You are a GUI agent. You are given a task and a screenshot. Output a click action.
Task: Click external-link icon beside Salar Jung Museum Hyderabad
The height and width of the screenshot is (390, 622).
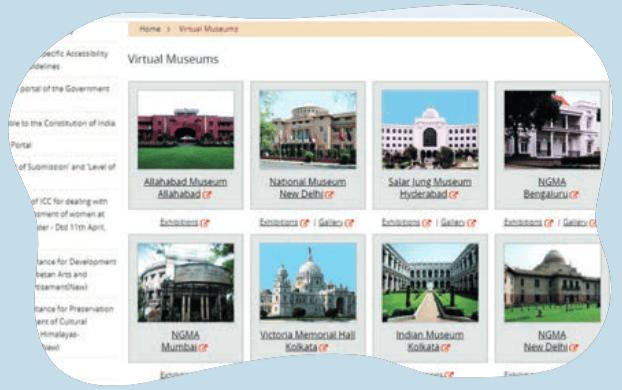coord(453,194)
